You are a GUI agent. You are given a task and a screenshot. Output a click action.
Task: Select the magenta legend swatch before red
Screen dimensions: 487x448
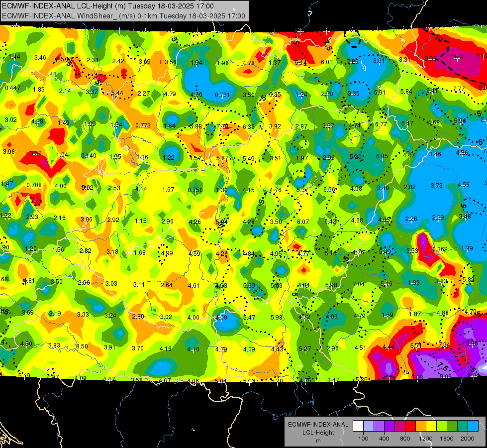click(400, 426)
